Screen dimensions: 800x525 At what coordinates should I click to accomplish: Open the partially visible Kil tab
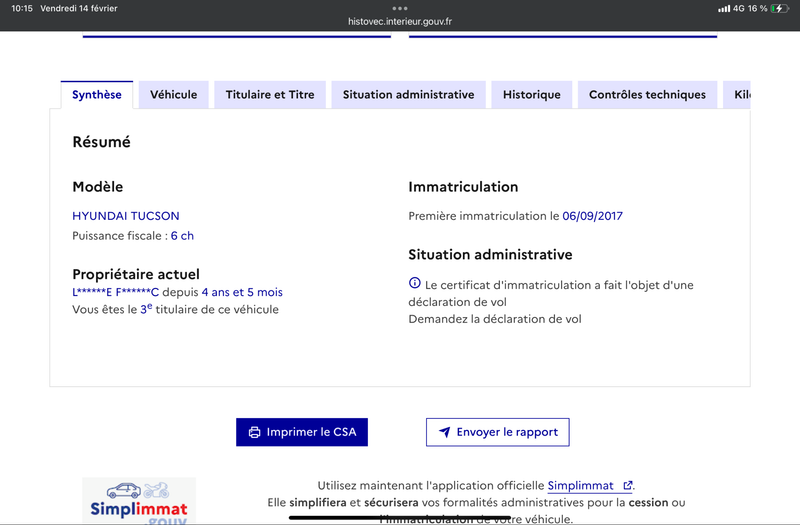pyautogui.click(x=737, y=95)
